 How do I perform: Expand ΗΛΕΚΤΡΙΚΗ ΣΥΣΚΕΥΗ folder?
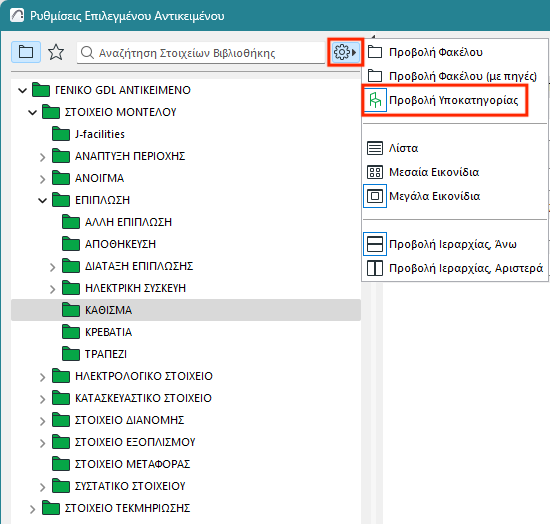point(53,289)
